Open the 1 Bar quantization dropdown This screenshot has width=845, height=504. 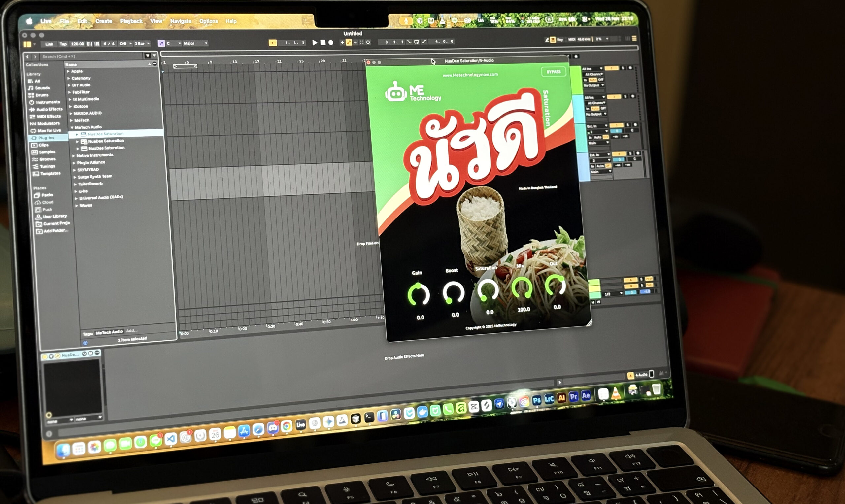[x=142, y=44]
